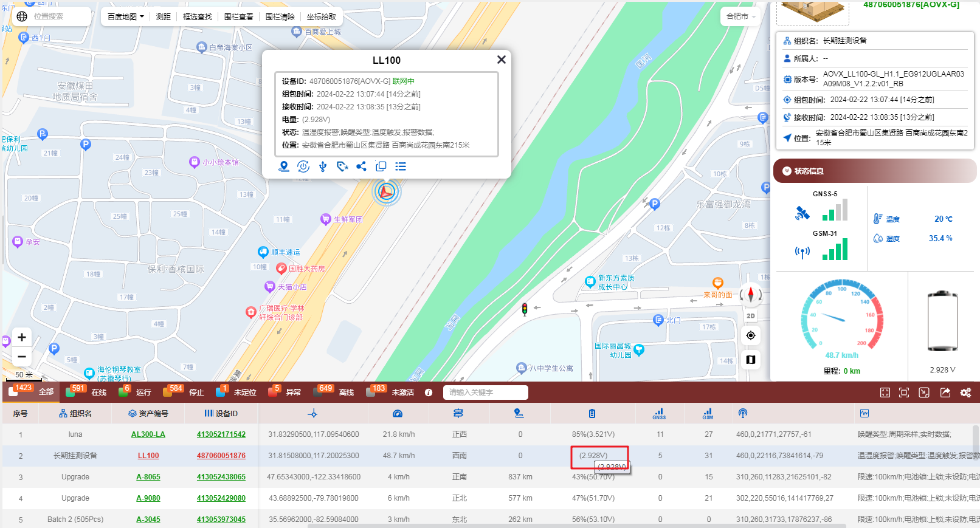Screen dimensions: 980x528
Task: Toggle the 2D map view button
Action: tap(751, 316)
